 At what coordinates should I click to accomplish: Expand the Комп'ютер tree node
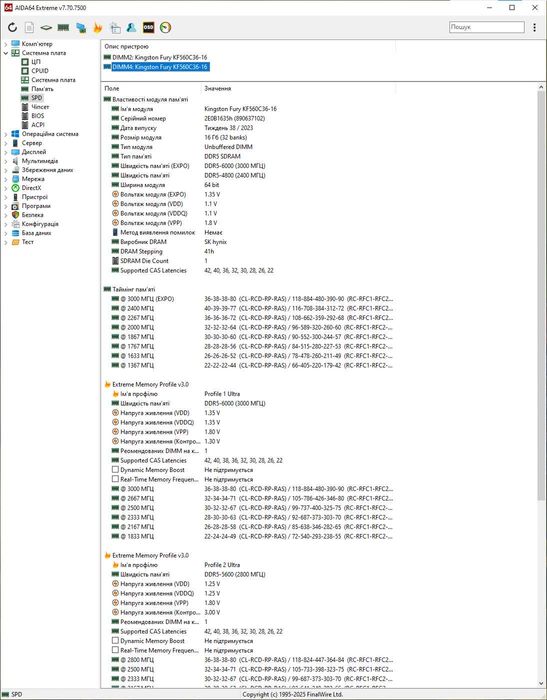[x=5, y=44]
